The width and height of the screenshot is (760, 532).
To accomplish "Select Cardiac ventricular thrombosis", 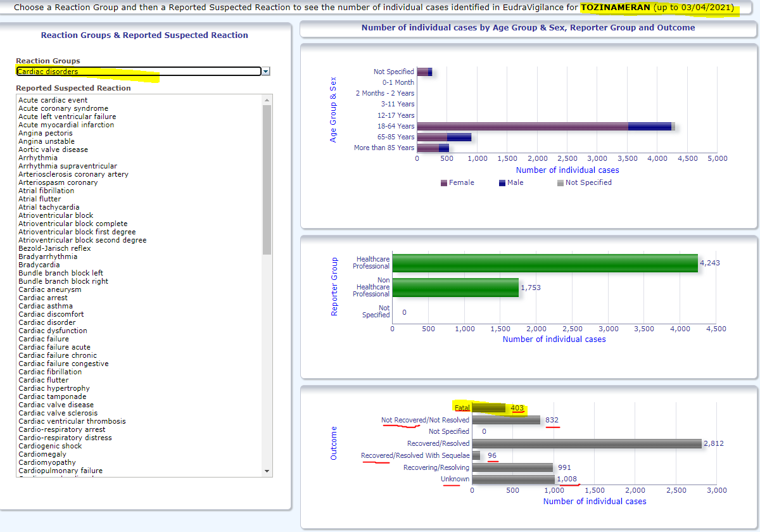I will click(x=72, y=421).
